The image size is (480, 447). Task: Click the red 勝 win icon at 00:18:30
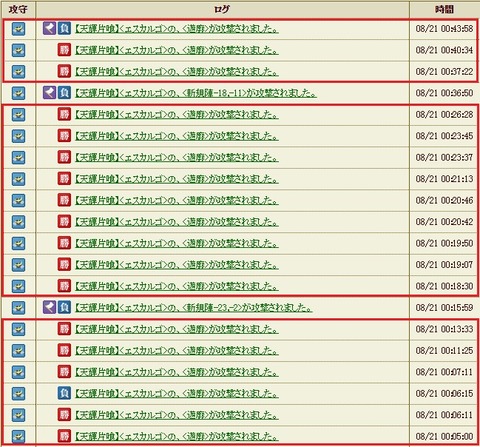click(x=64, y=286)
